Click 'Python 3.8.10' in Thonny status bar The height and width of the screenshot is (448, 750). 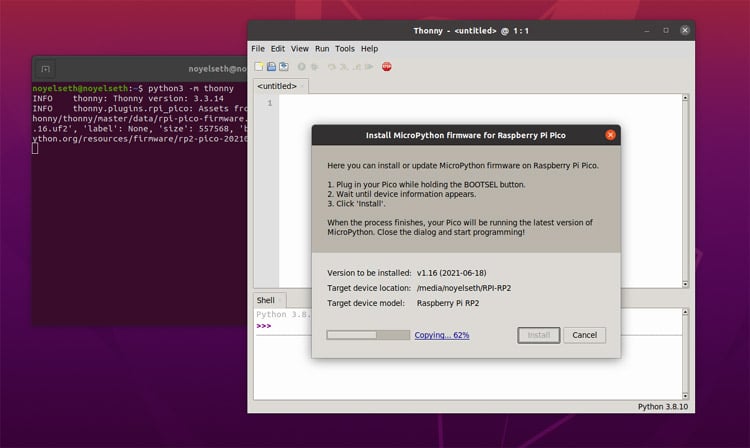pyautogui.click(x=662, y=406)
